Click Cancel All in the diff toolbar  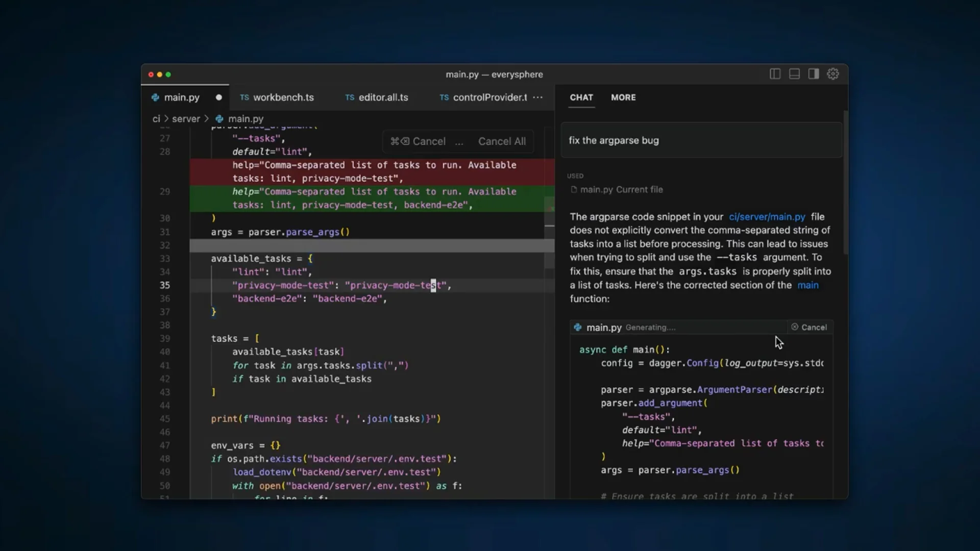502,141
